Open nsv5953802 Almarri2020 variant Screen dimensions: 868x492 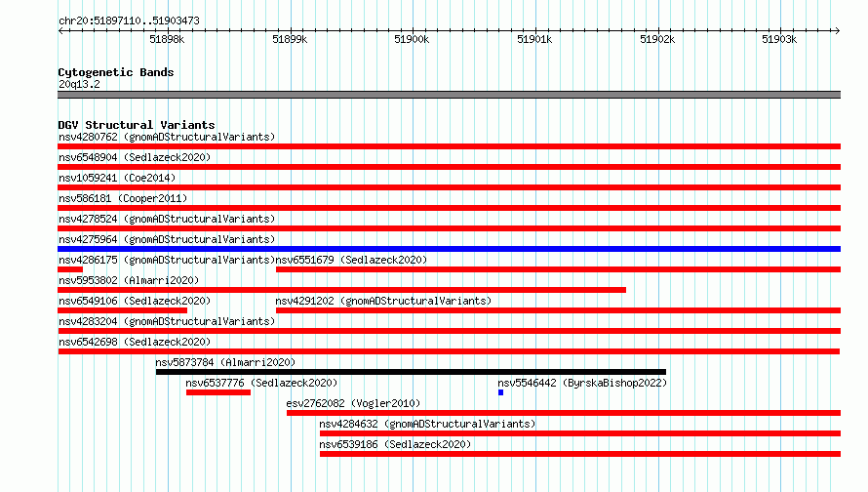pyautogui.click(x=129, y=280)
